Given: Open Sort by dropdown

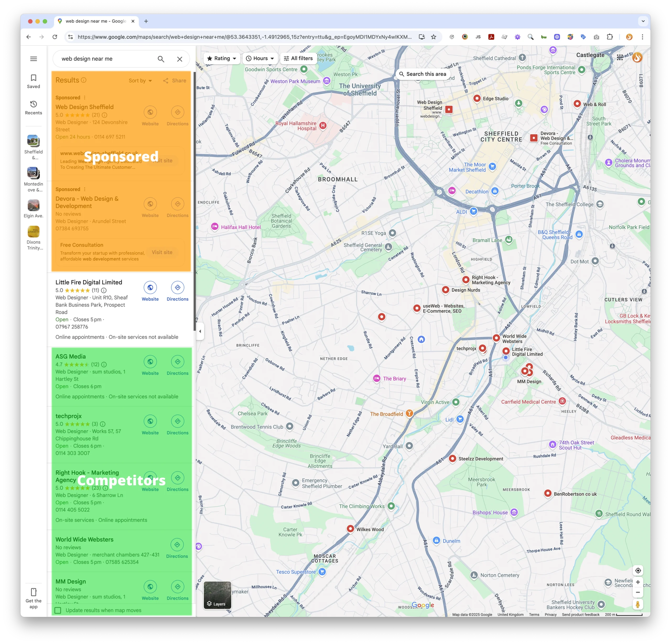Looking at the screenshot, I should (140, 81).
